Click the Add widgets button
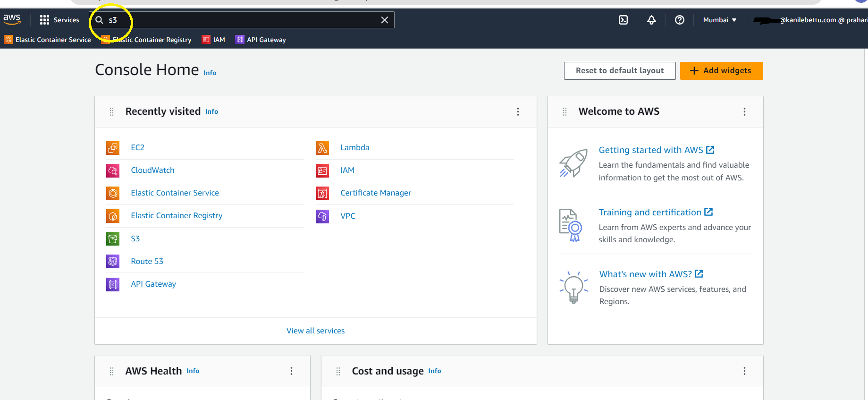Screen dimensions: 868x400 coord(721,71)
